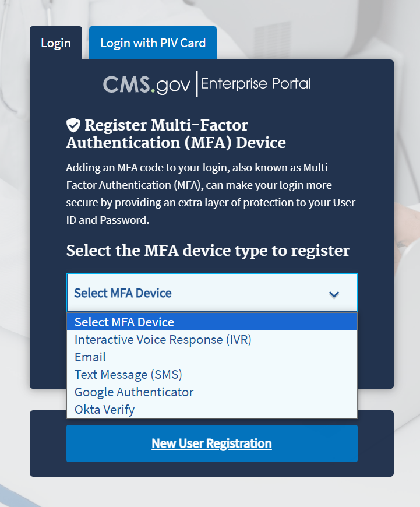This screenshot has height=507, width=420.
Task: Expand the Select MFA Device combo box
Action: point(211,293)
